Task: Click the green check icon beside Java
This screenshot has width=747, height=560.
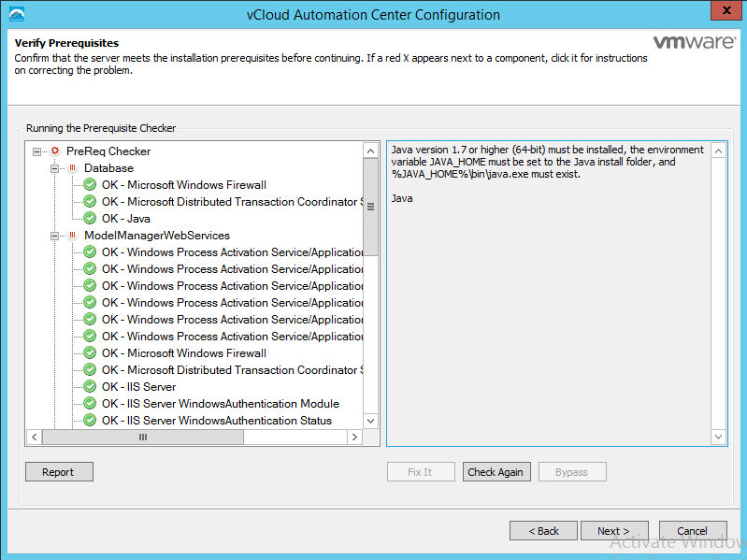Action: (91, 219)
